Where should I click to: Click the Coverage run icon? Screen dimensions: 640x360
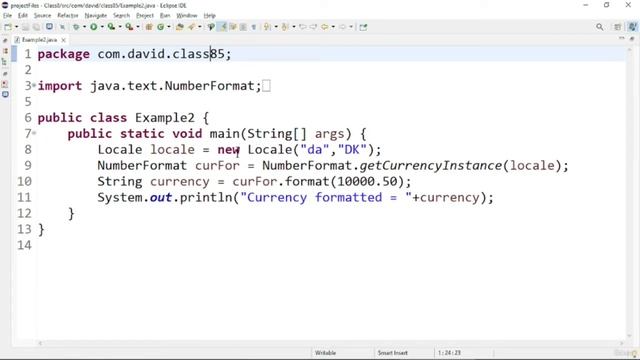click(111, 27)
